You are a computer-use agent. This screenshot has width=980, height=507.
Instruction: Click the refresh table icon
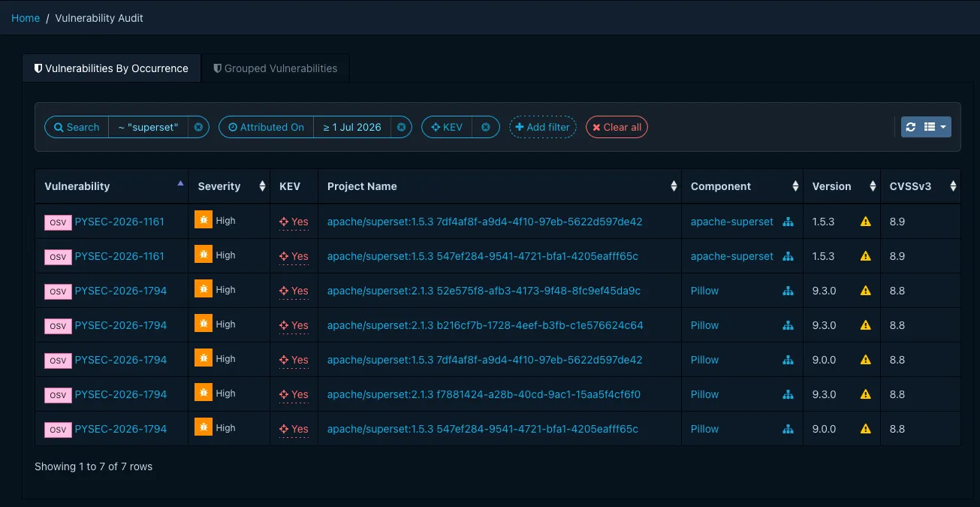[x=911, y=127]
